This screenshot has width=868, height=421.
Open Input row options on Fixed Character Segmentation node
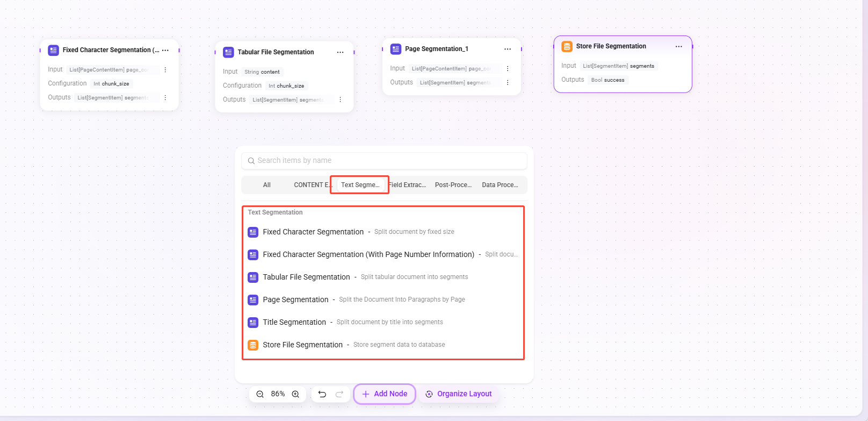tap(165, 70)
